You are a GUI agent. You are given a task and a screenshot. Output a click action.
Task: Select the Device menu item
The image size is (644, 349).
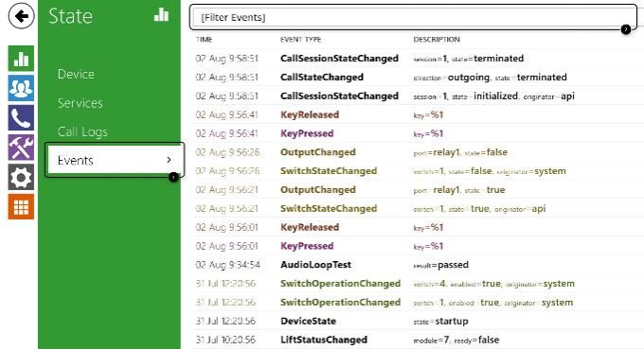point(76,74)
